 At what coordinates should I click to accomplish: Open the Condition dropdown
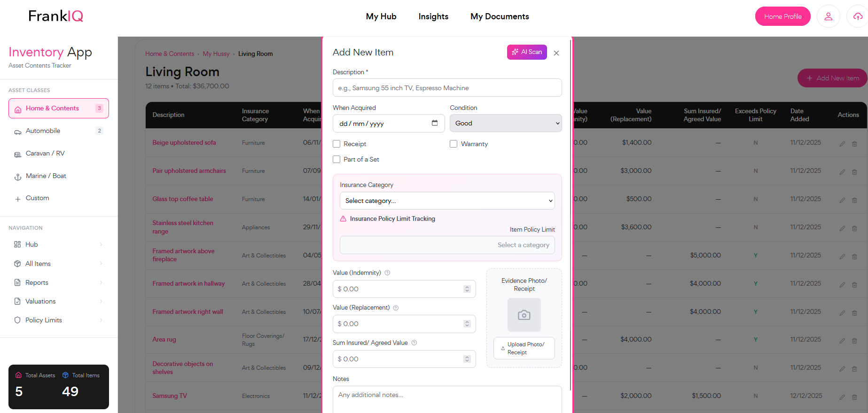tap(506, 123)
